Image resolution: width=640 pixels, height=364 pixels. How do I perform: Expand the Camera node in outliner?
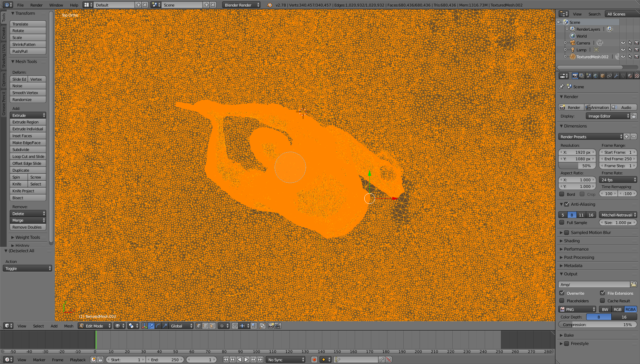coord(565,43)
